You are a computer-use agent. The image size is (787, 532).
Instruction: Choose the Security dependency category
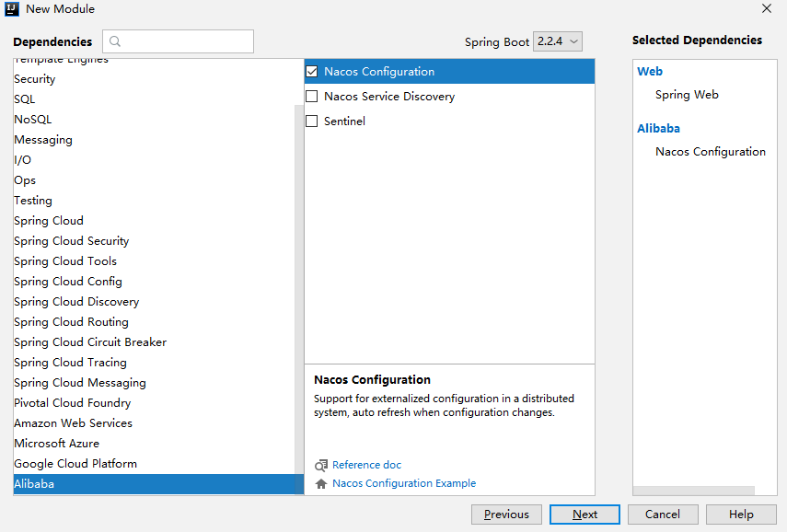(35, 79)
